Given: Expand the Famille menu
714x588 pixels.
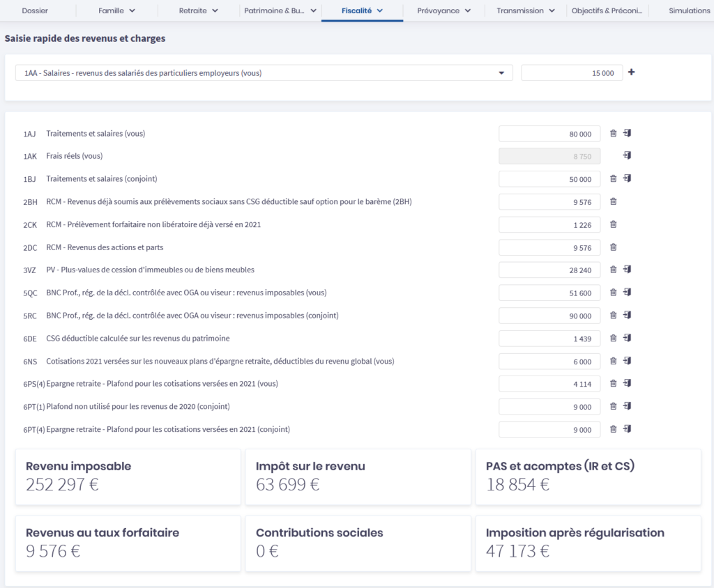Looking at the screenshot, I should (x=116, y=10).
